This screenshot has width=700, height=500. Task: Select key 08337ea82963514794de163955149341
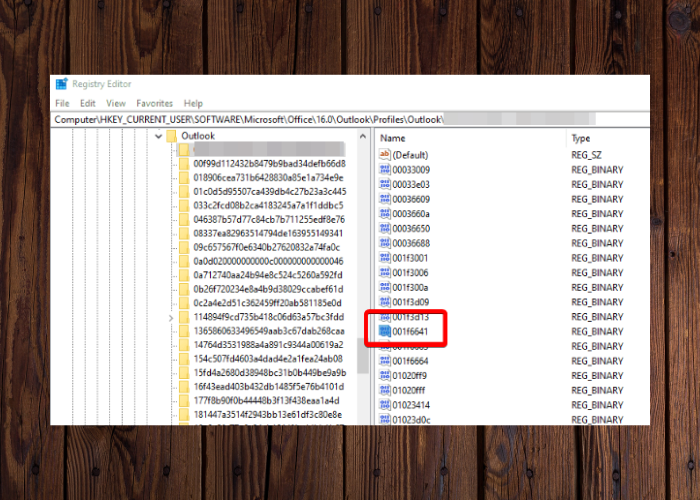[x=268, y=233]
